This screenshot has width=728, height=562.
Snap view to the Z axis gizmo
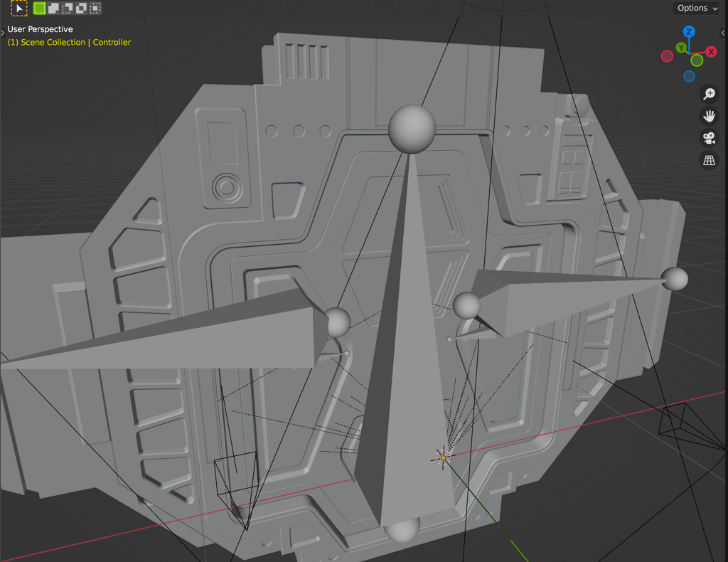[689, 31]
